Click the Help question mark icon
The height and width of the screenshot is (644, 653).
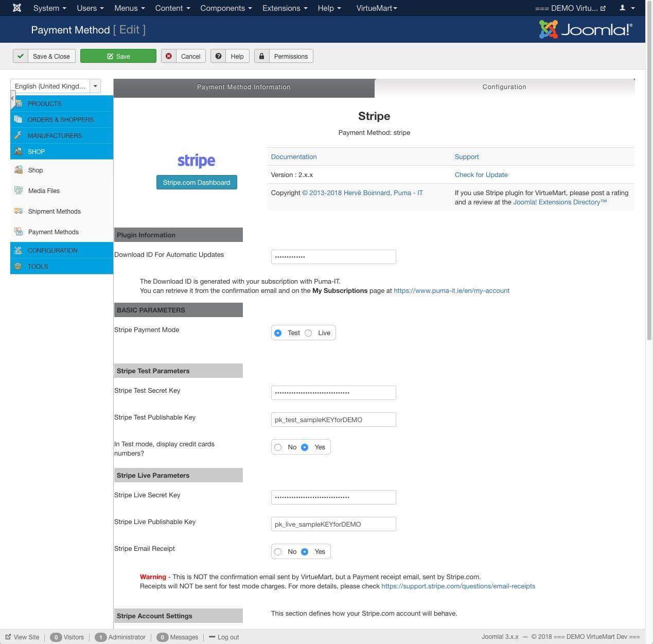click(218, 56)
